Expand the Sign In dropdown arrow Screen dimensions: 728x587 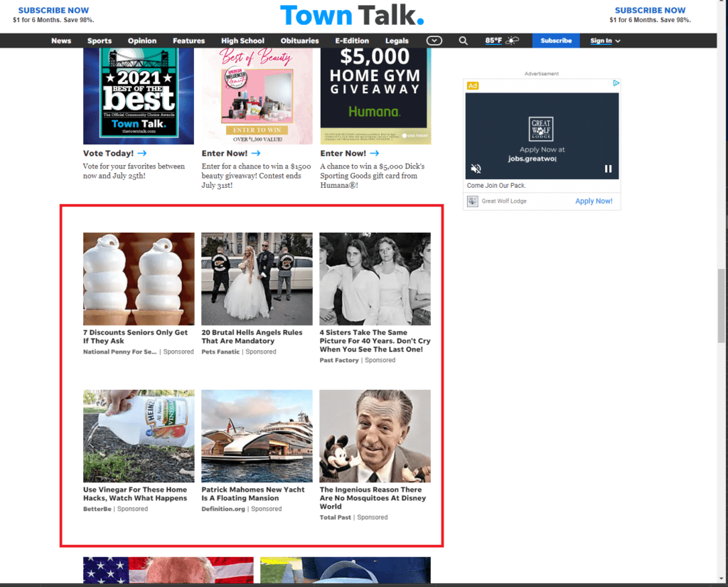(x=618, y=41)
